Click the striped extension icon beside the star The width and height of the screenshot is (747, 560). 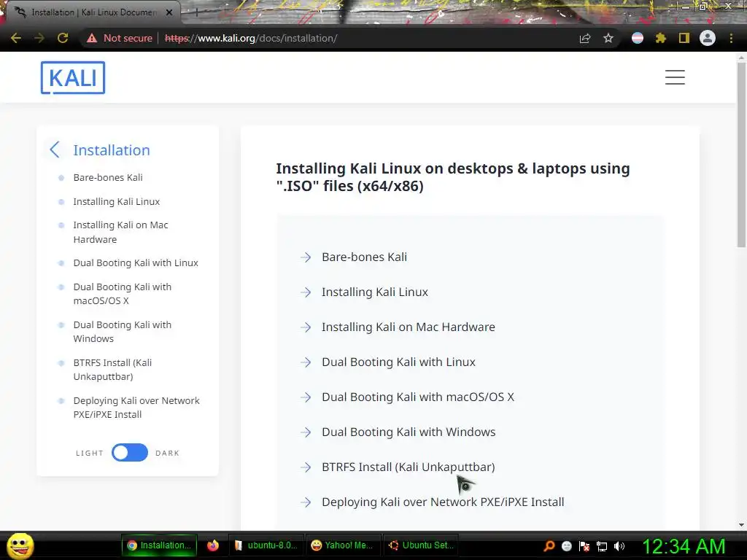coord(638,38)
